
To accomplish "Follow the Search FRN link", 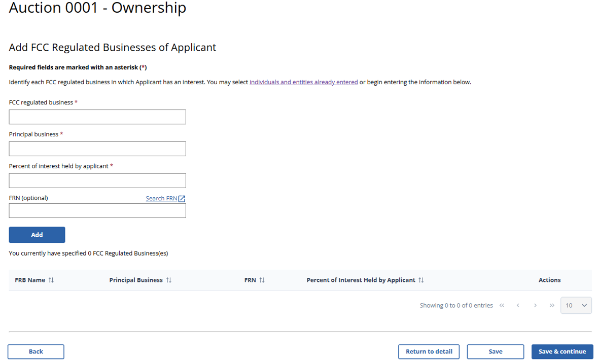I will click(x=161, y=199).
